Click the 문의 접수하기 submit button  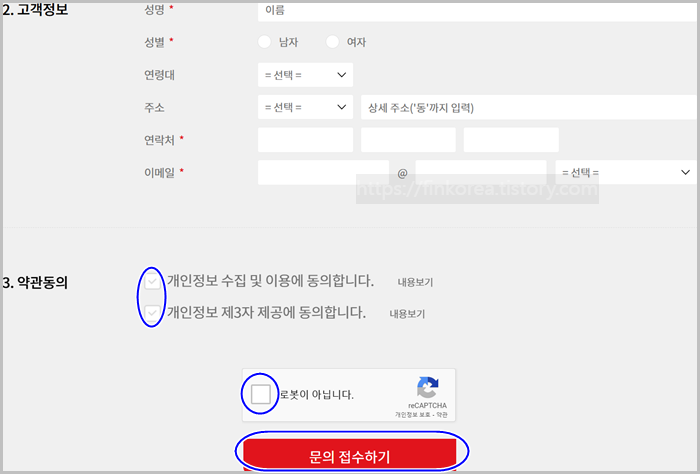click(x=350, y=455)
